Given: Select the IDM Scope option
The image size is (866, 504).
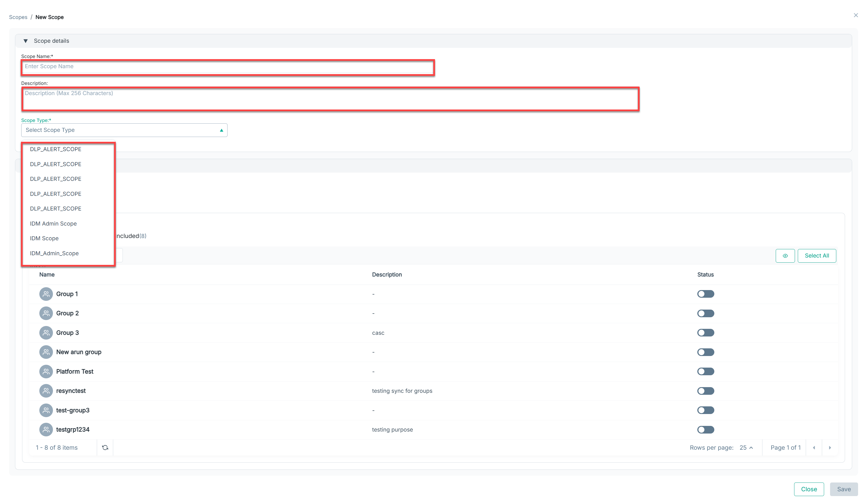Looking at the screenshot, I should pyautogui.click(x=44, y=239).
